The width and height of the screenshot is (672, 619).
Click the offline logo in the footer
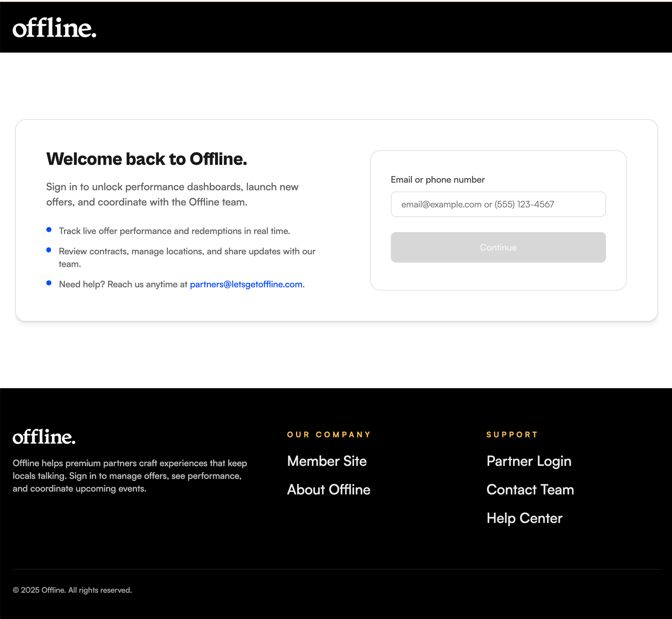pos(44,437)
